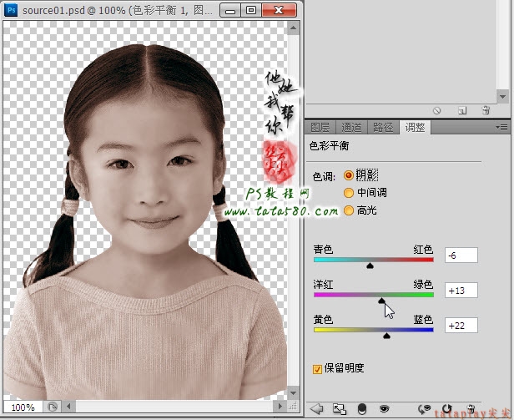This screenshot has width=514, height=420.
Task: Click the cyan-red value field showing -6
Action: [461, 256]
